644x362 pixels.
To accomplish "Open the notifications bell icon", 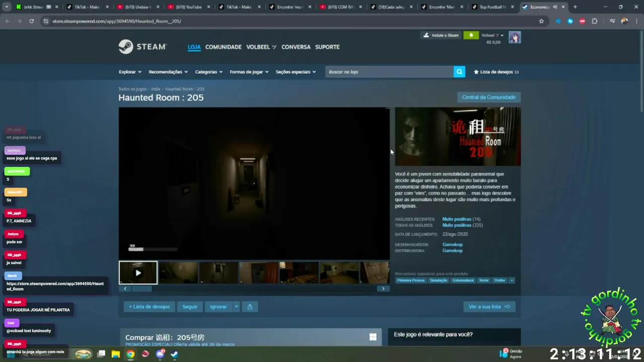I will (471, 35).
